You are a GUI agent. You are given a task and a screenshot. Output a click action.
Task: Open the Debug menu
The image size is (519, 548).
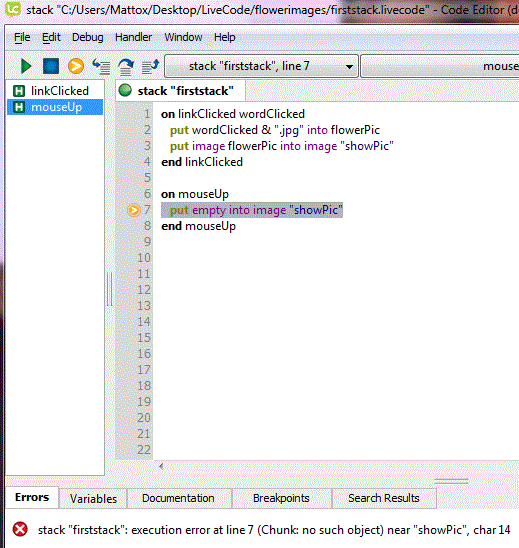pyautogui.click(x=87, y=37)
